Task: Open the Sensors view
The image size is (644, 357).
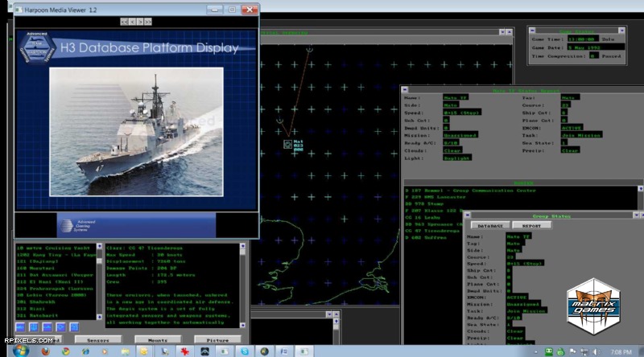Action: point(97,340)
